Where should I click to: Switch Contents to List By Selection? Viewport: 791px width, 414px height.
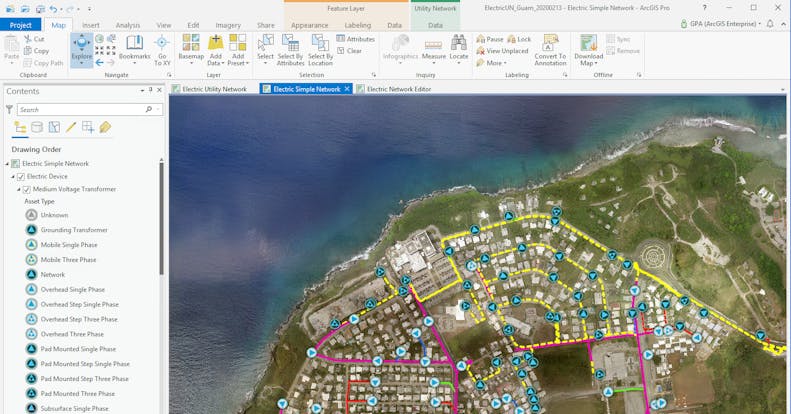(x=54, y=127)
